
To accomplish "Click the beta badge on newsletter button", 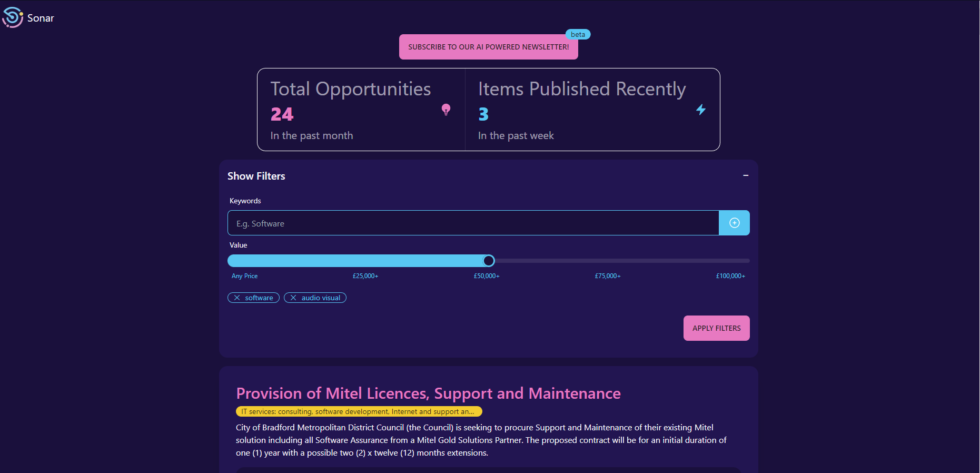I will [x=578, y=34].
